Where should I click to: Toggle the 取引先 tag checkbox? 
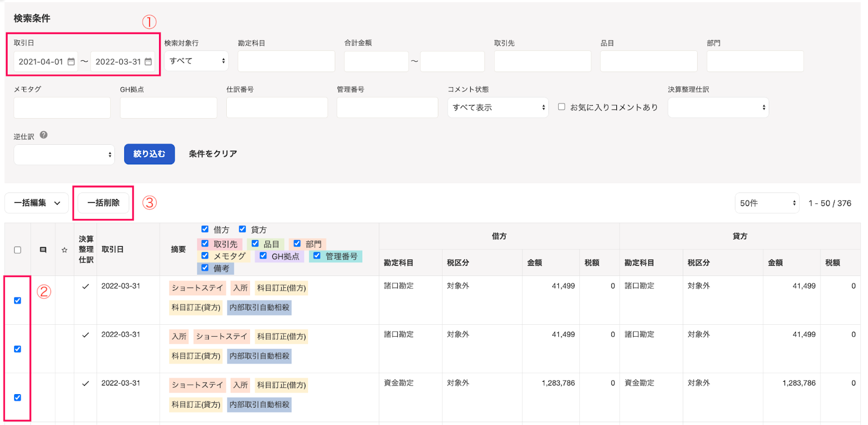pyautogui.click(x=205, y=243)
